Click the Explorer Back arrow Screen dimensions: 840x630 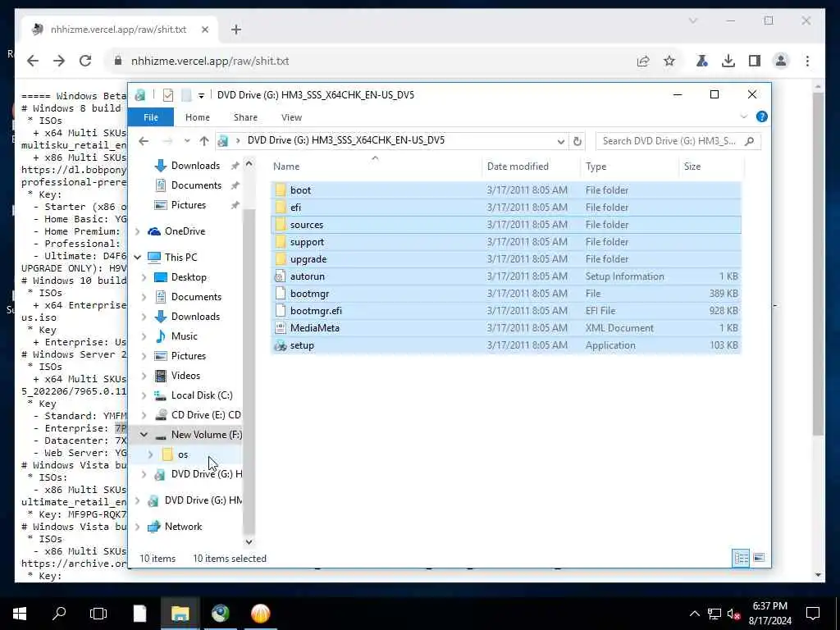click(x=144, y=141)
